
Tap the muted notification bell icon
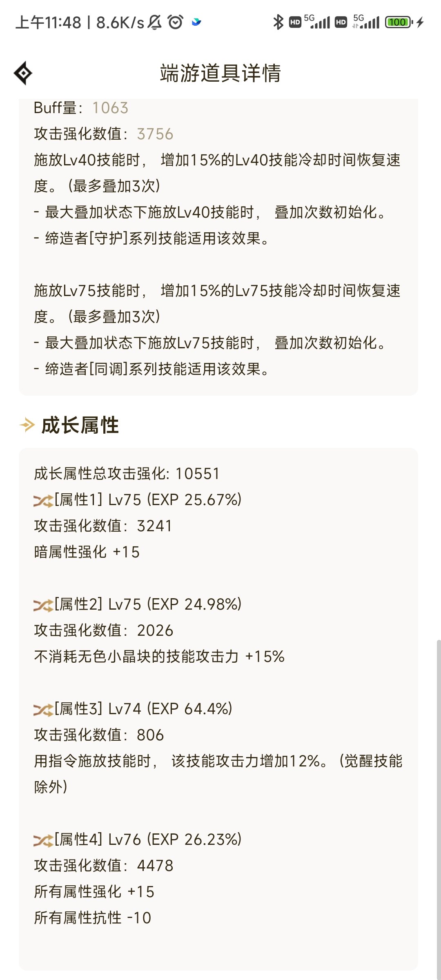154,22
